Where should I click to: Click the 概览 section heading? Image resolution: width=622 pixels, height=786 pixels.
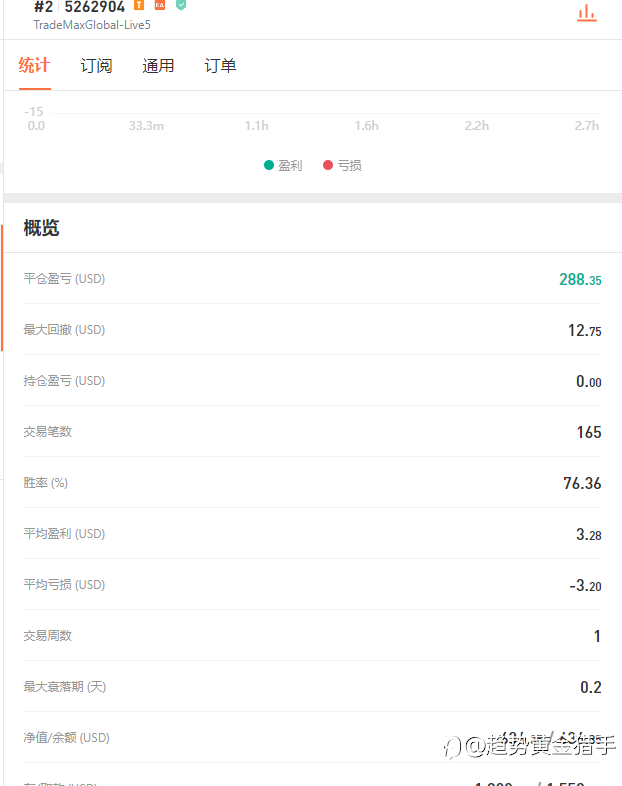pyautogui.click(x=42, y=228)
